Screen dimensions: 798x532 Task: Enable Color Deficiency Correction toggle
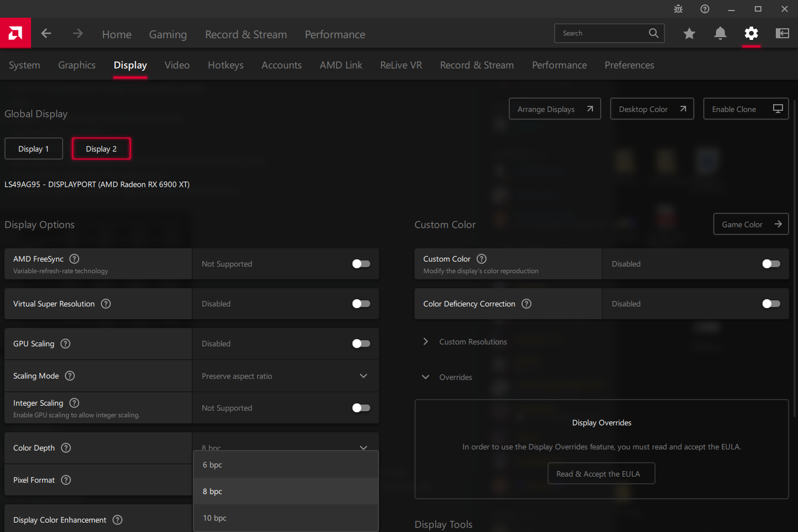click(771, 304)
